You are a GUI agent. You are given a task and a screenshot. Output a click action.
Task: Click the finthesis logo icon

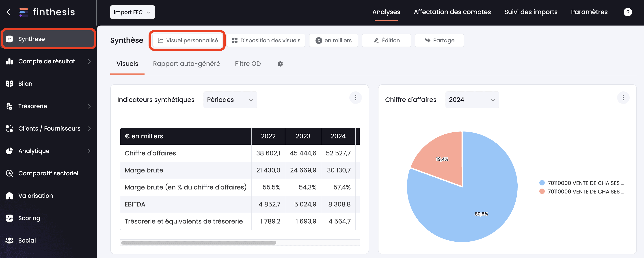point(24,12)
